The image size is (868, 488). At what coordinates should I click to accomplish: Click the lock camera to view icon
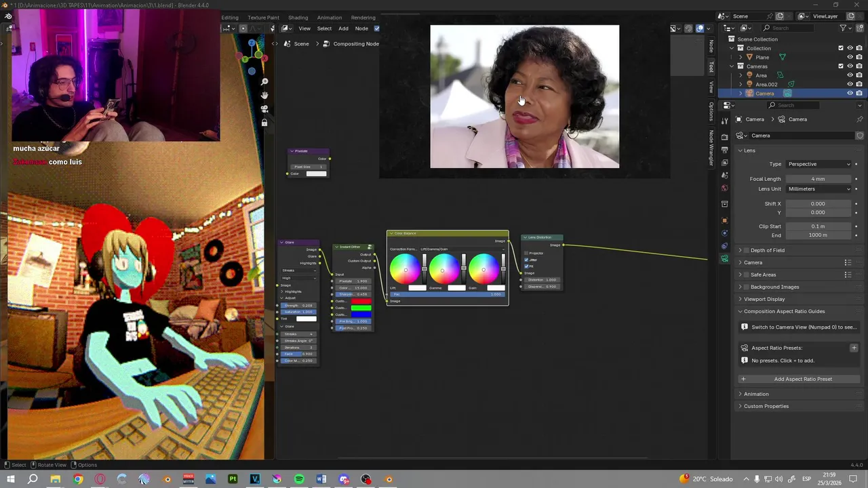[264, 123]
